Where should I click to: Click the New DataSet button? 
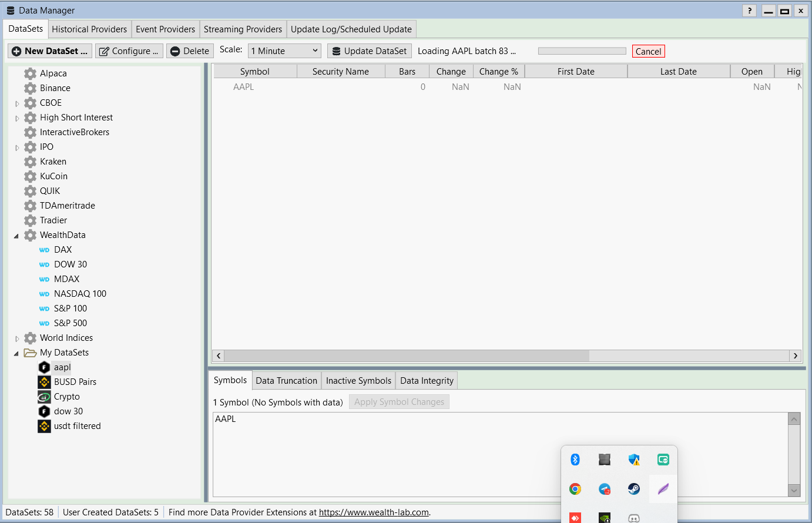(x=50, y=51)
